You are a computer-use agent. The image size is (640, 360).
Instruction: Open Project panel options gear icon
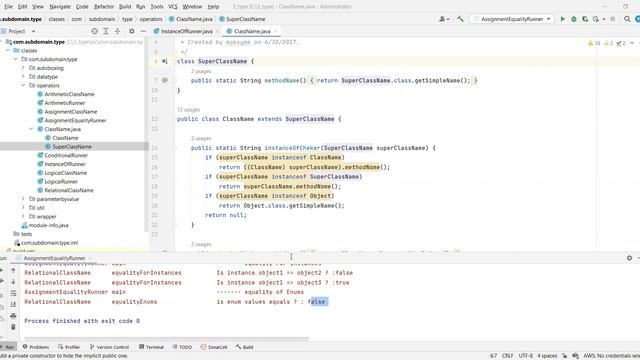(x=131, y=31)
